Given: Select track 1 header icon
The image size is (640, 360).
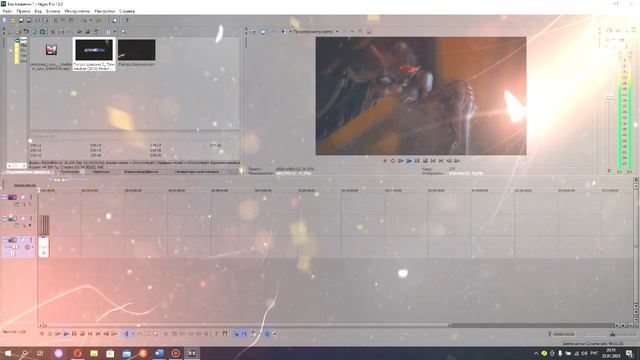Looking at the screenshot, I should click(12, 197).
